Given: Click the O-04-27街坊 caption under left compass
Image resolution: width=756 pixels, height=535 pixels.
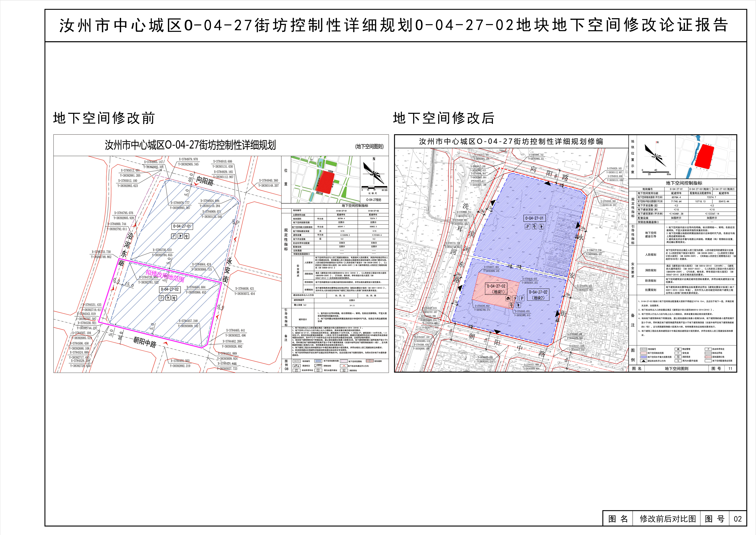Looking at the screenshot, I should pos(374,200).
